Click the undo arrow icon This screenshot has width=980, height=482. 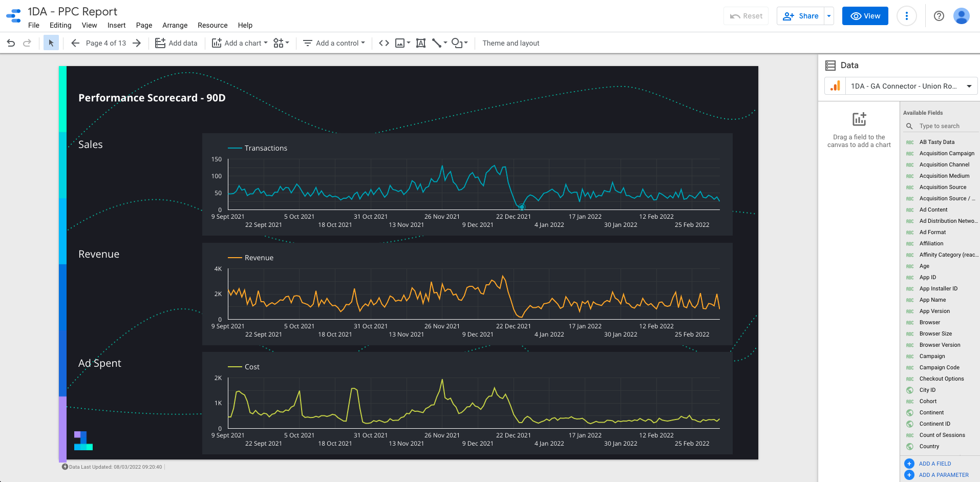pos(11,43)
